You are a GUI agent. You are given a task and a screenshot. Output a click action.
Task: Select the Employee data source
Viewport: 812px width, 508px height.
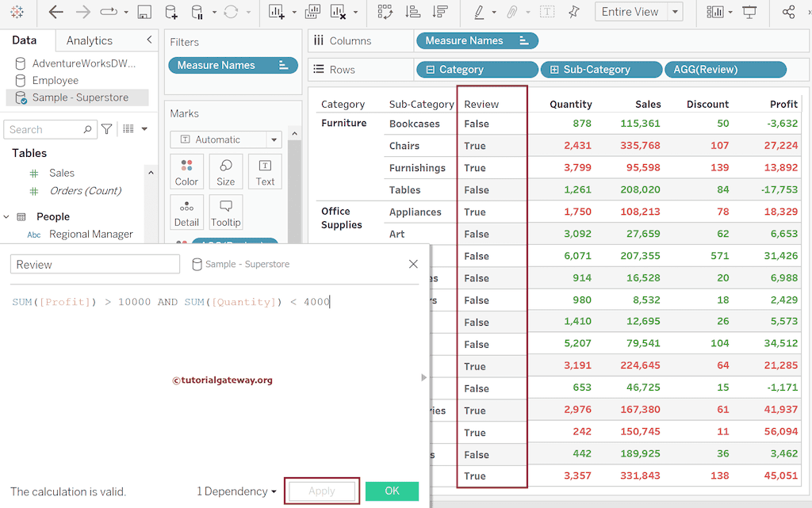click(x=55, y=80)
